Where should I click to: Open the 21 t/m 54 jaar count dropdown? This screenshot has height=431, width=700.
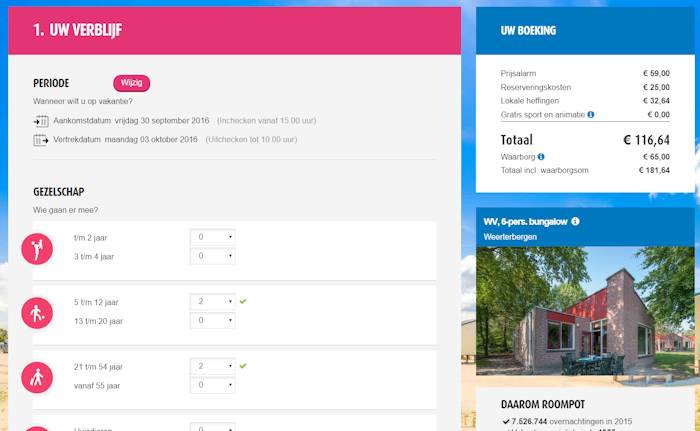point(212,366)
